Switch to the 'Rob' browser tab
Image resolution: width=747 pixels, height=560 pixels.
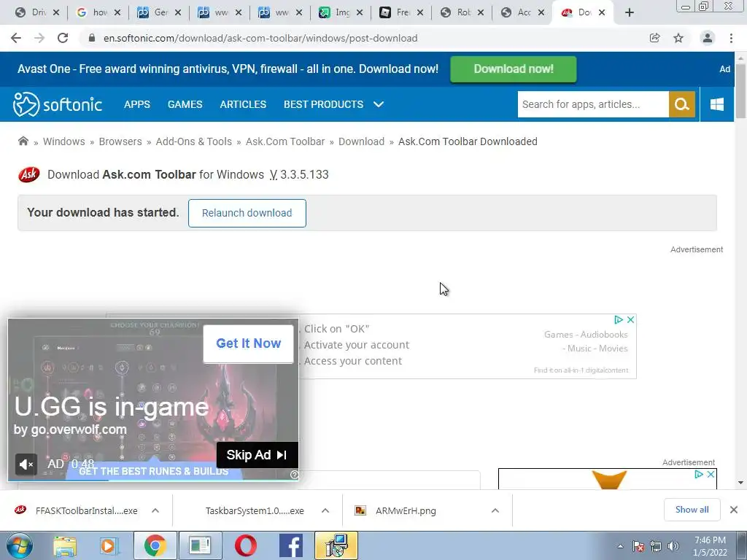tap(462, 12)
